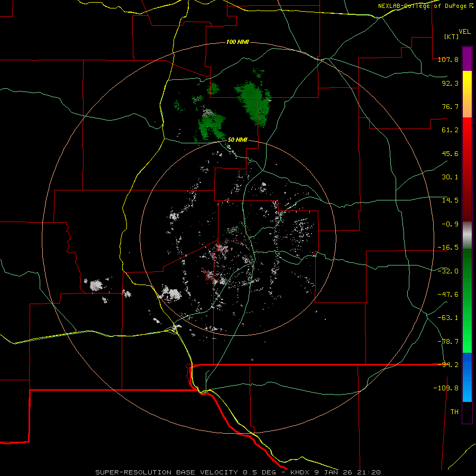Screen dimensions: 476x476
Task: Click the TH label near the scale bottom
Action: coord(454,412)
